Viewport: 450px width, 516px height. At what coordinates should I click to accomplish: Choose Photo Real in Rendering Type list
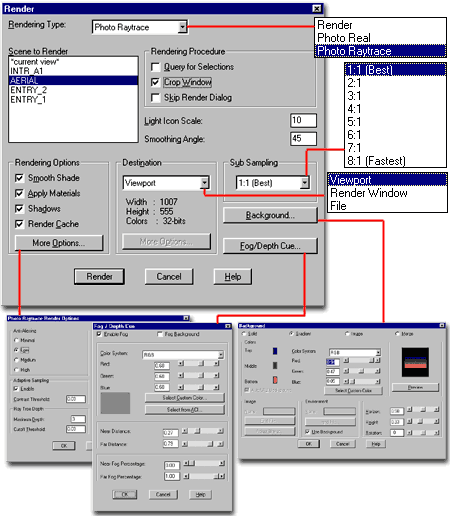(x=380, y=38)
